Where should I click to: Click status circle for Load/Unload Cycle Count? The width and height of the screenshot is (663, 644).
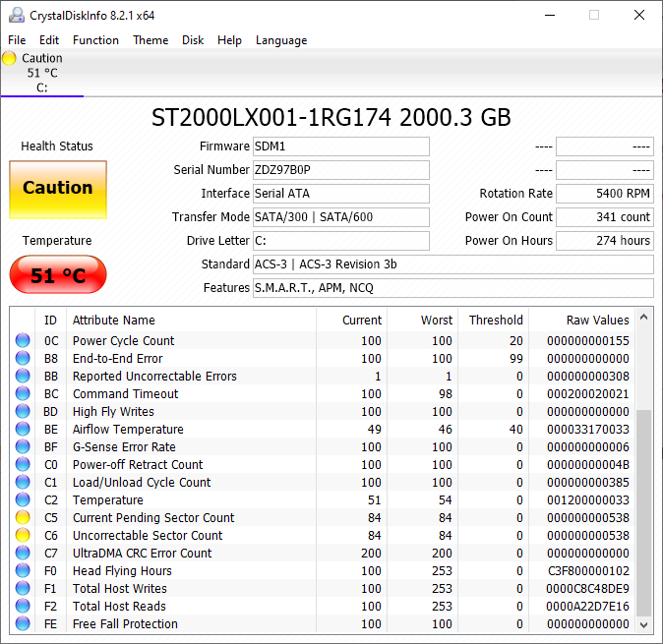[23, 482]
